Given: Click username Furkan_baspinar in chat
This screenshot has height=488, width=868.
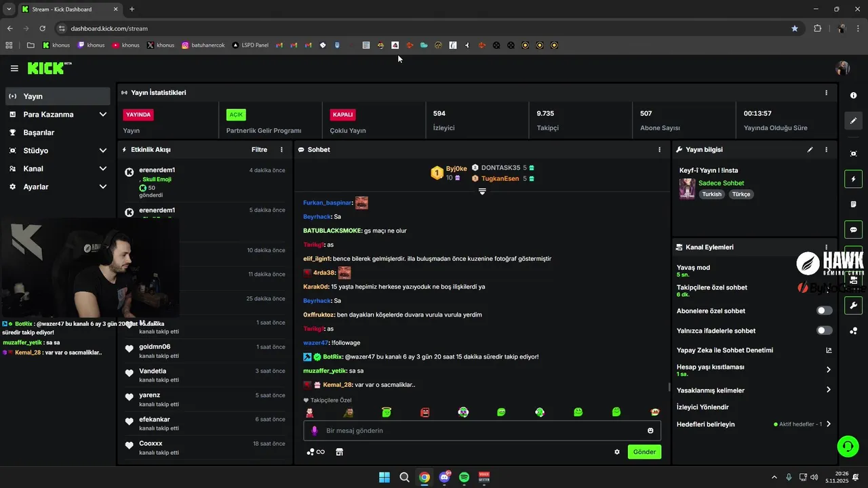Looking at the screenshot, I should tap(328, 203).
